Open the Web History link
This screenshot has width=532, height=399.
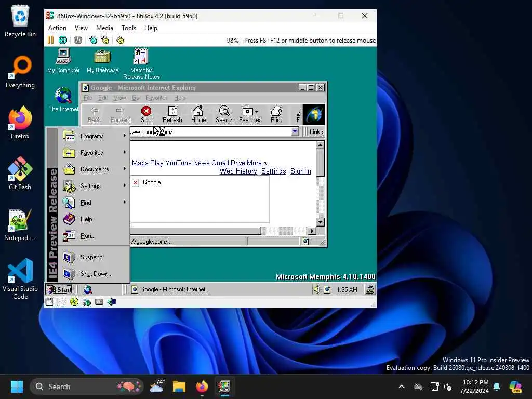pos(238,171)
